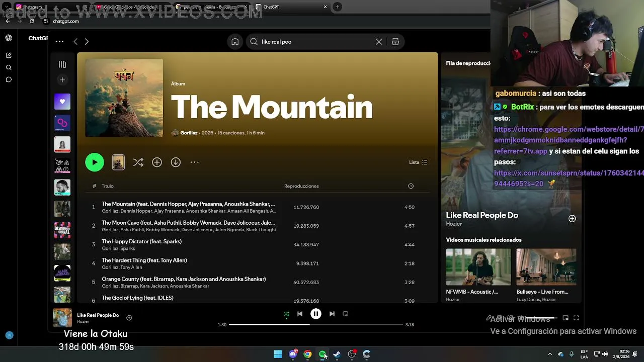Play The Mountain album with green button
This screenshot has width=644, height=362.
[95, 162]
